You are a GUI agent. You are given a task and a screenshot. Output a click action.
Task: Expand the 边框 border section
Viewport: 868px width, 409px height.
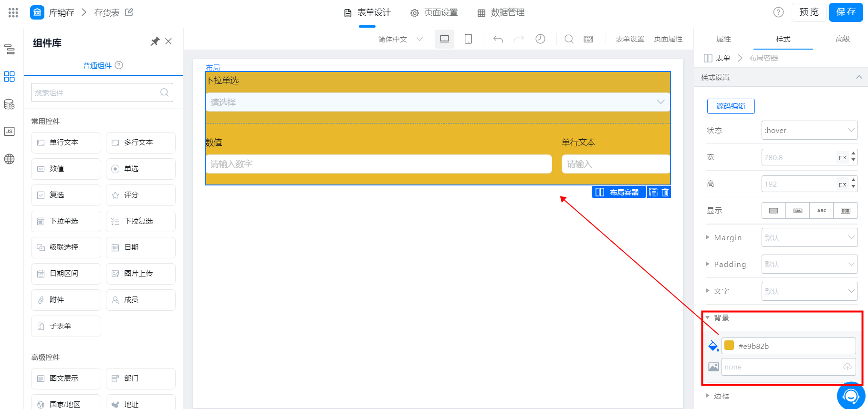[x=717, y=396]
